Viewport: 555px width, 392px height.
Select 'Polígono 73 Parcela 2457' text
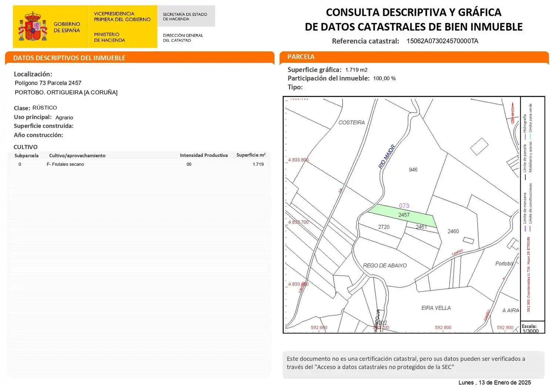pyautogui.click(x=48, y=83)
